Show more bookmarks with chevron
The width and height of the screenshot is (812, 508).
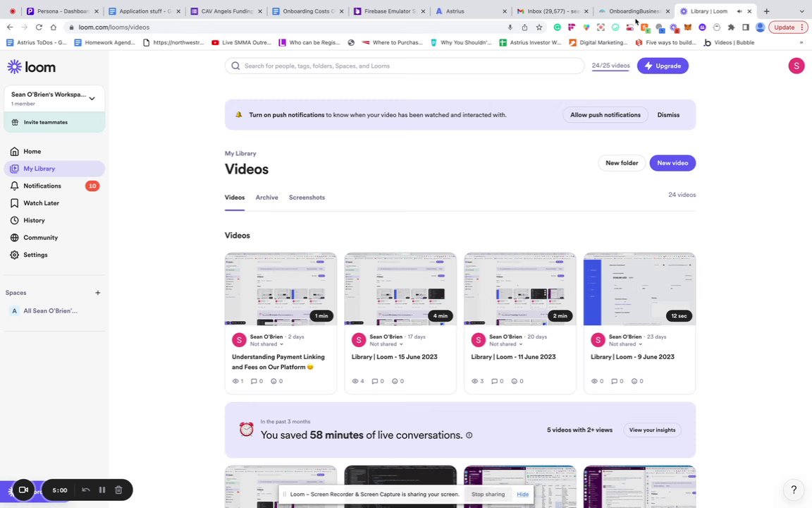pos(801,42)
